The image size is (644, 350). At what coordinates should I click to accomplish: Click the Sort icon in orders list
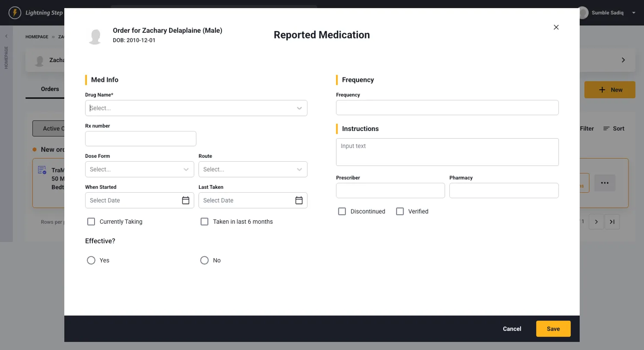606,128
